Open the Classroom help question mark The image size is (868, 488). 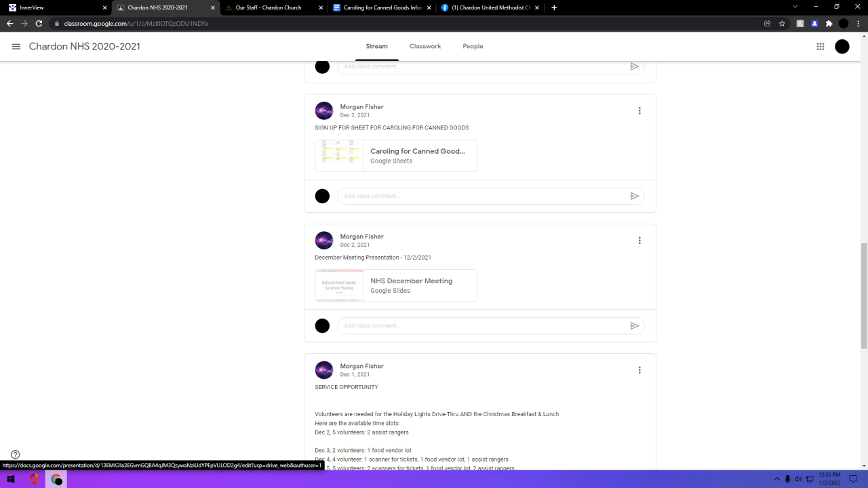pyautogui.click(x=16, y=455)
